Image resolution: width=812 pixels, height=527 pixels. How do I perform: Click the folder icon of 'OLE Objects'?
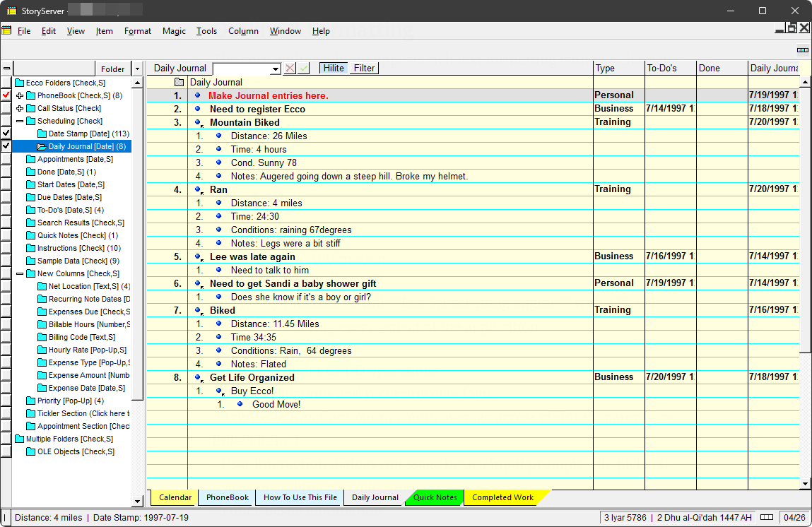pos(31,452)
